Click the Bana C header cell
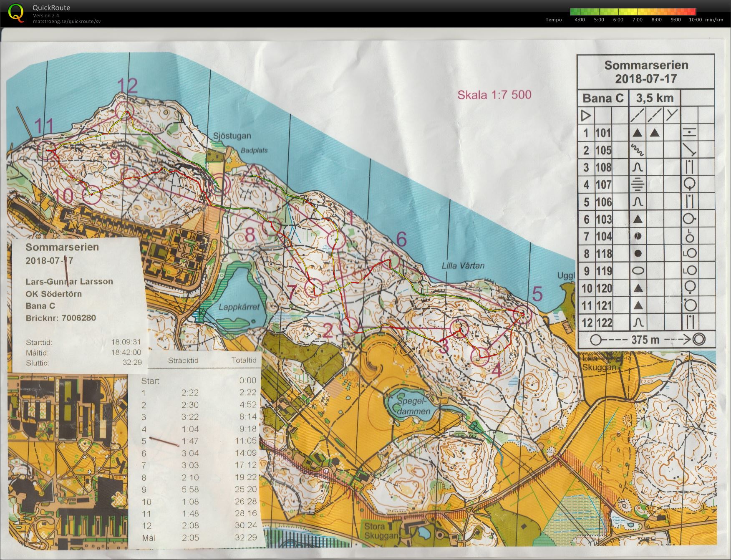Viewport: 731px width, 560px height. 603,98
